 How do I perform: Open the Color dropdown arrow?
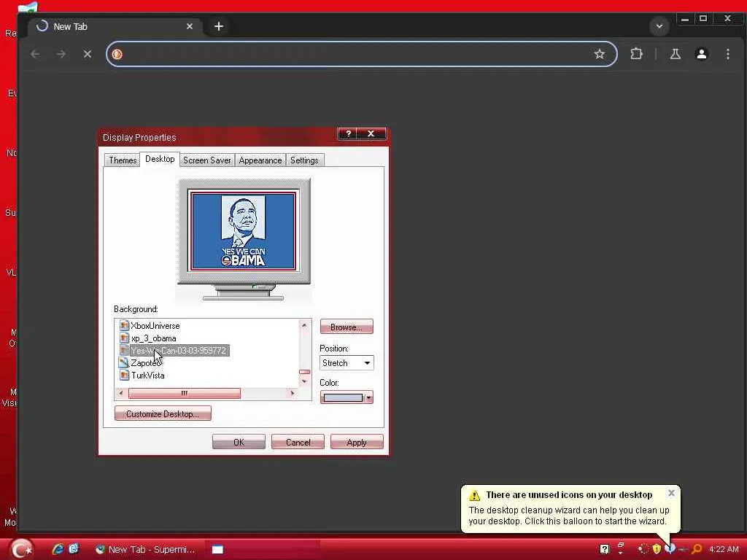pyautogui.click(x=368, y=397)
